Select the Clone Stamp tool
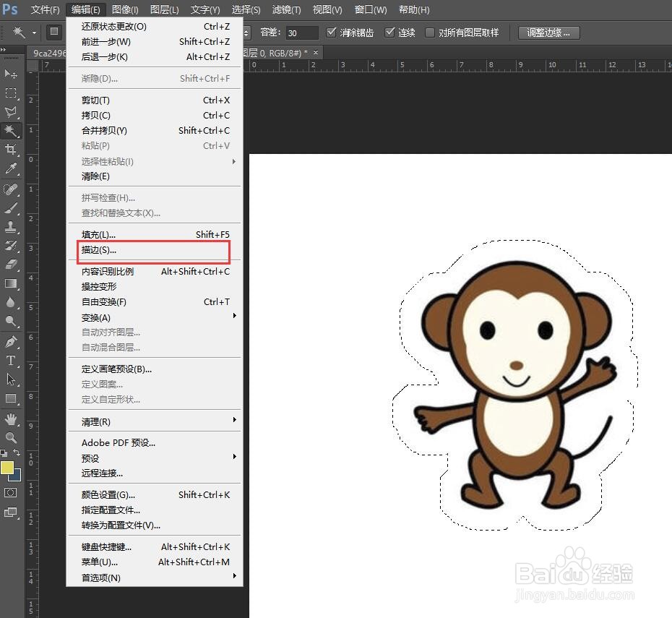Image resolution: width=672 pixels, height=618 pixels. tap(10, 226)
